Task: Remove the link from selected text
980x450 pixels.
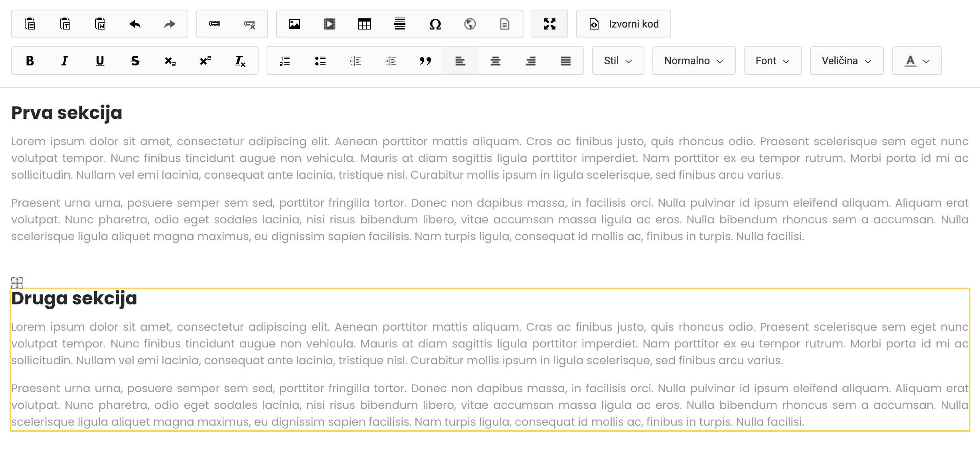Action: [249, 24]
